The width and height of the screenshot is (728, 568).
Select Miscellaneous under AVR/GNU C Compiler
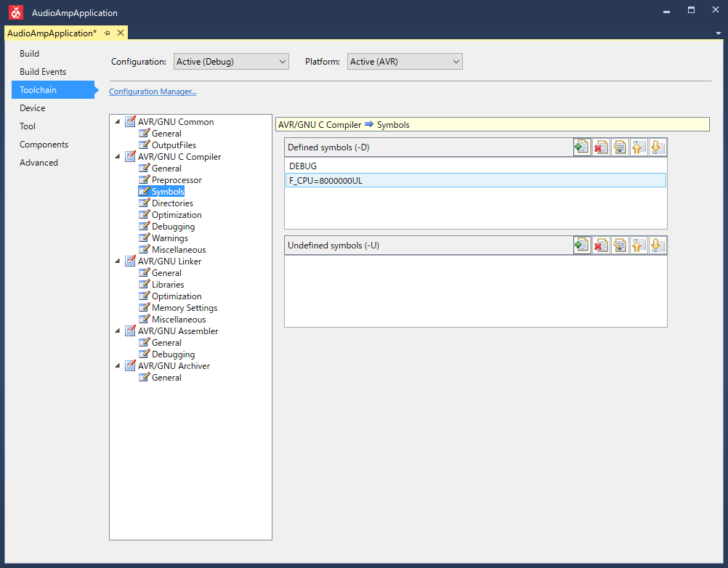pos(173,249)
